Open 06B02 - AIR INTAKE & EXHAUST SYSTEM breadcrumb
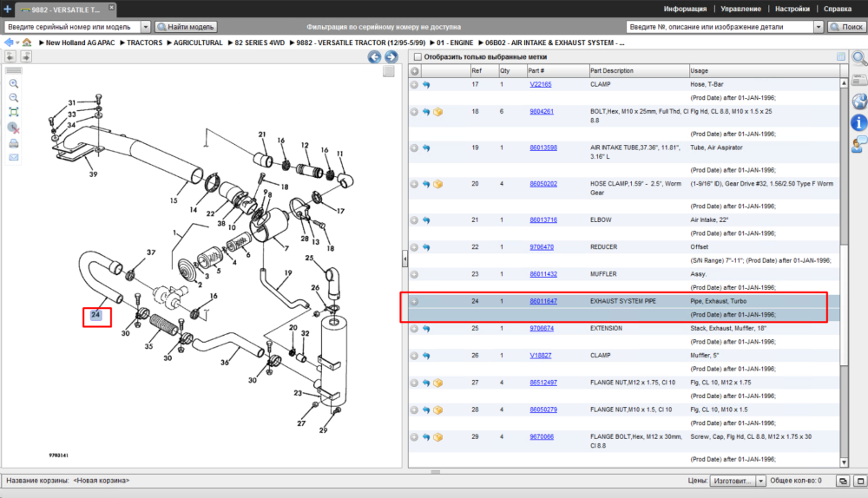 554,43
